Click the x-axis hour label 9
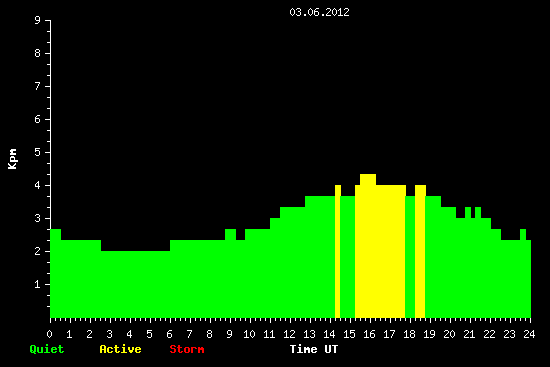This screenshot has height=367, width=550. [229, 334]
